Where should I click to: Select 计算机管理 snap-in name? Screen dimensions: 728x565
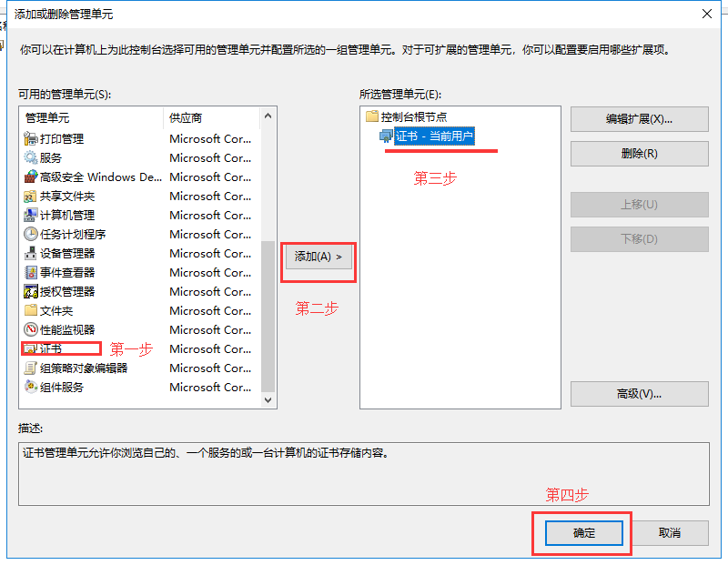coord(67,215)
